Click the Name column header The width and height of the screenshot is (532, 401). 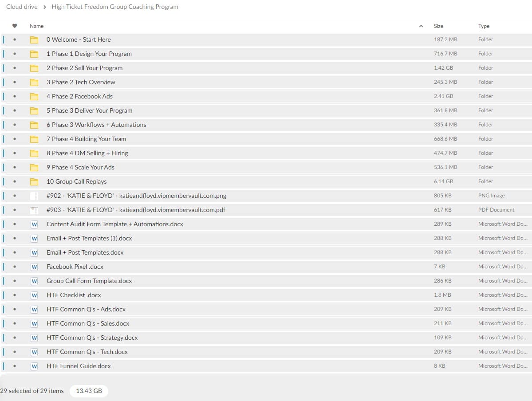coord(37,26)
